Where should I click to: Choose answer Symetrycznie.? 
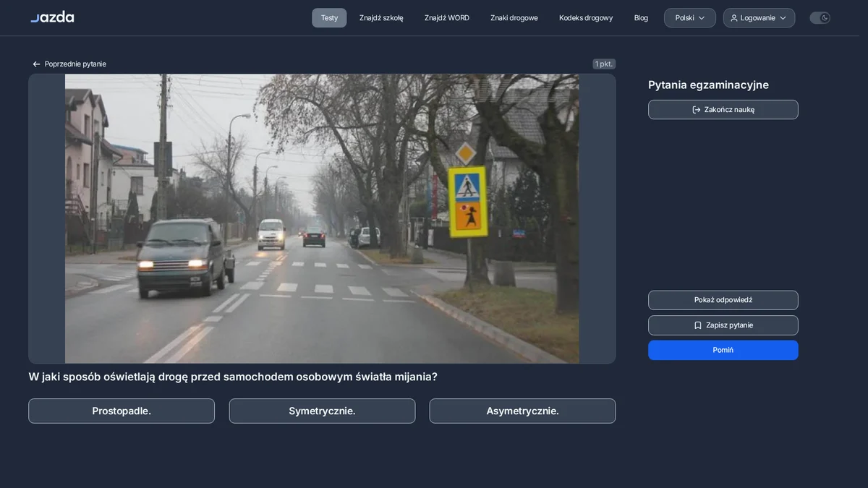coord(322,411)
